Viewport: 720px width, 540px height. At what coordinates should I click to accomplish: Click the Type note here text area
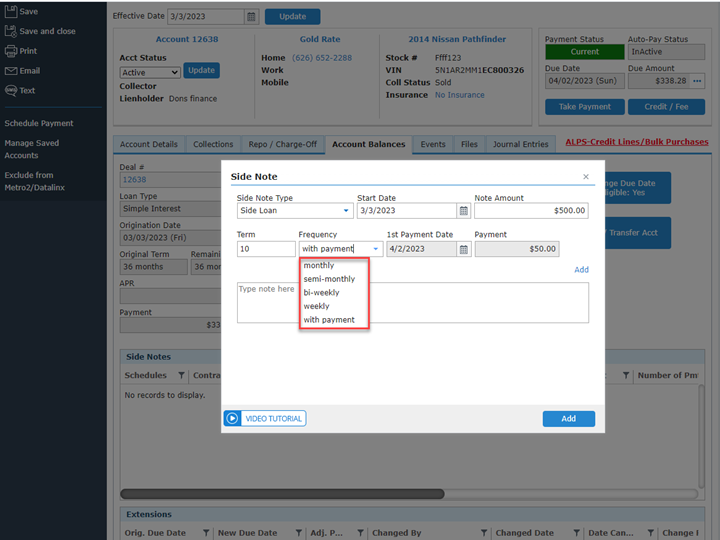pos(413,303)
